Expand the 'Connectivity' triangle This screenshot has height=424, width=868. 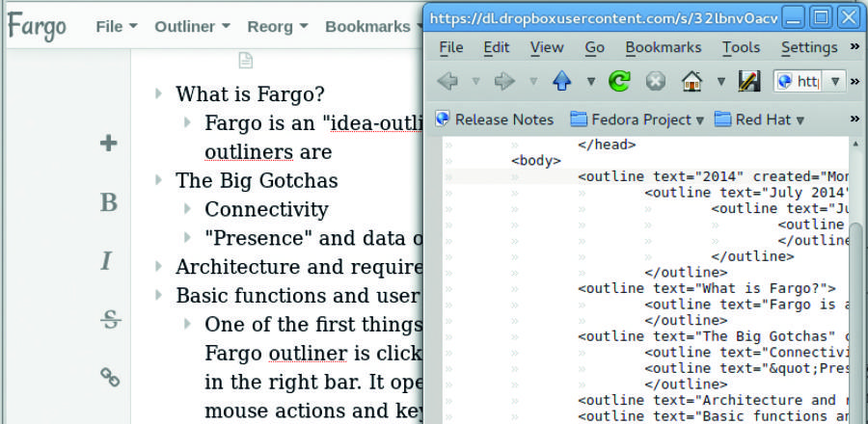[188, 208]
